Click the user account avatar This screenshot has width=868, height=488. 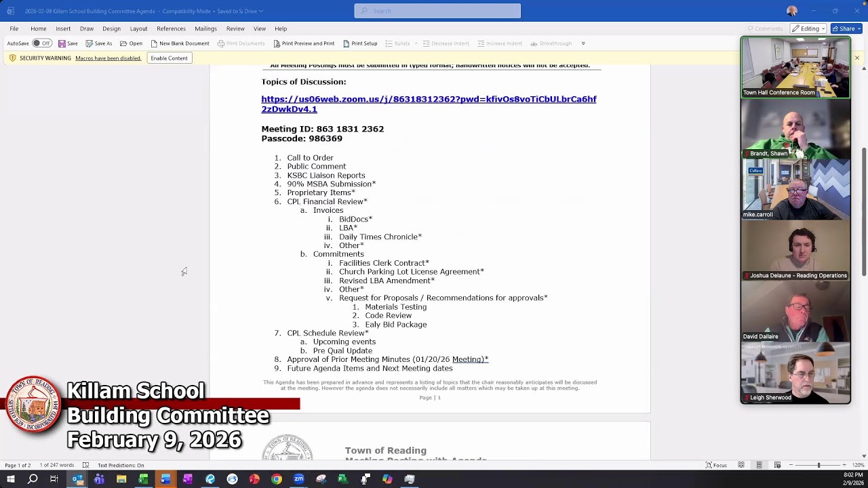[x=792, y=11]
